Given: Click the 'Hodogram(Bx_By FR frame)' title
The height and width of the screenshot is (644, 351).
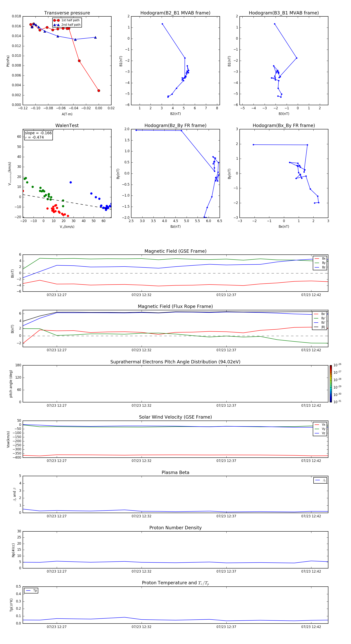Looking at the screenshot, I should [284, 125].
